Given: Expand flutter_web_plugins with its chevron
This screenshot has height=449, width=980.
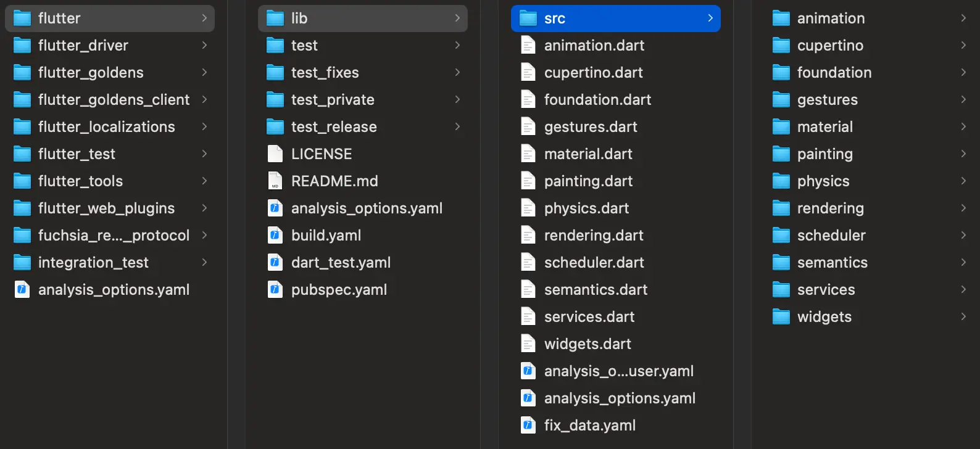Looking at the screenshot, I should 204,208.
